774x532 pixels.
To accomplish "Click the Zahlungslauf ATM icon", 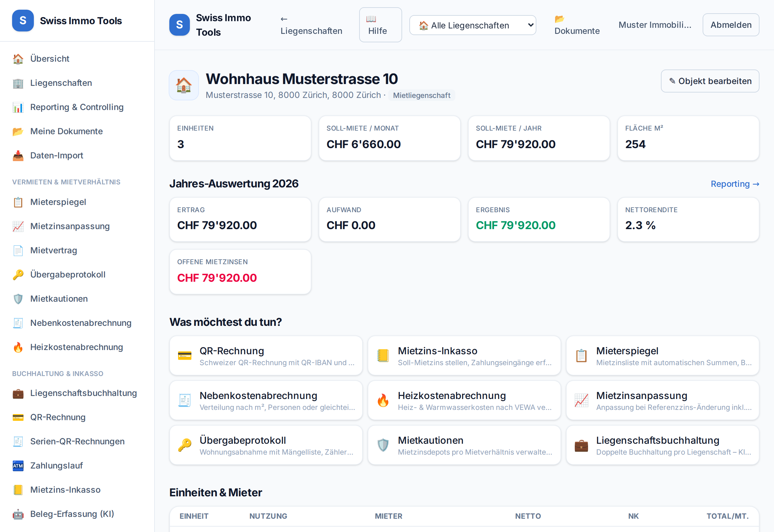I will click(x=18, y=466).
